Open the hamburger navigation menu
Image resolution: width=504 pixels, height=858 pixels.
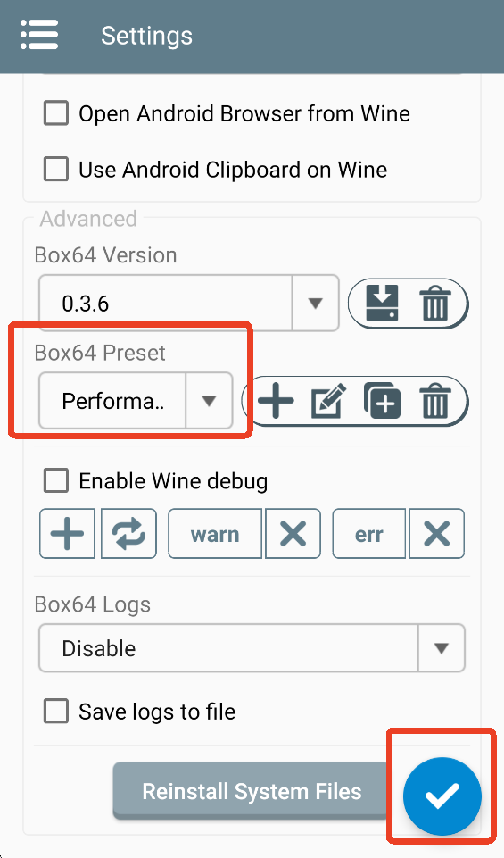(39, 35)
